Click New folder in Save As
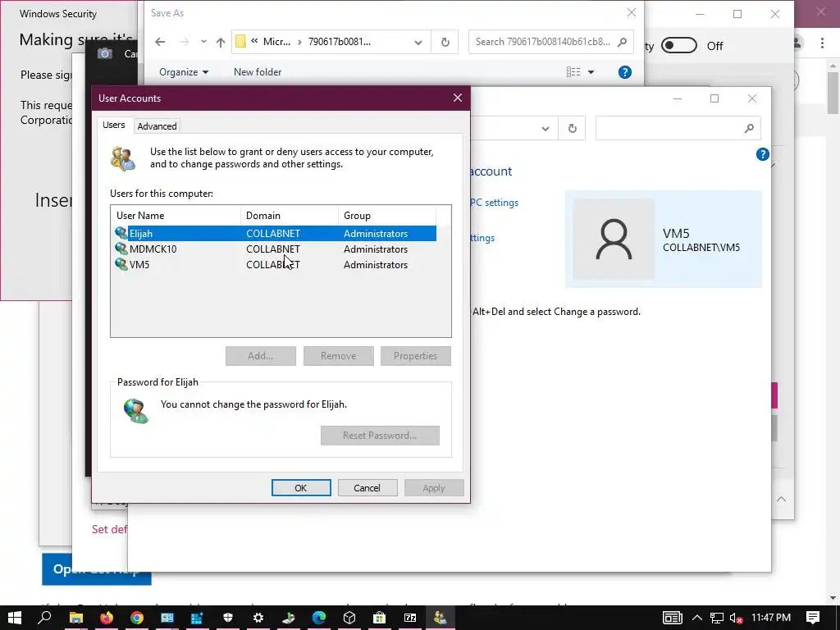 pyautogui.click(x=257, y=72)
